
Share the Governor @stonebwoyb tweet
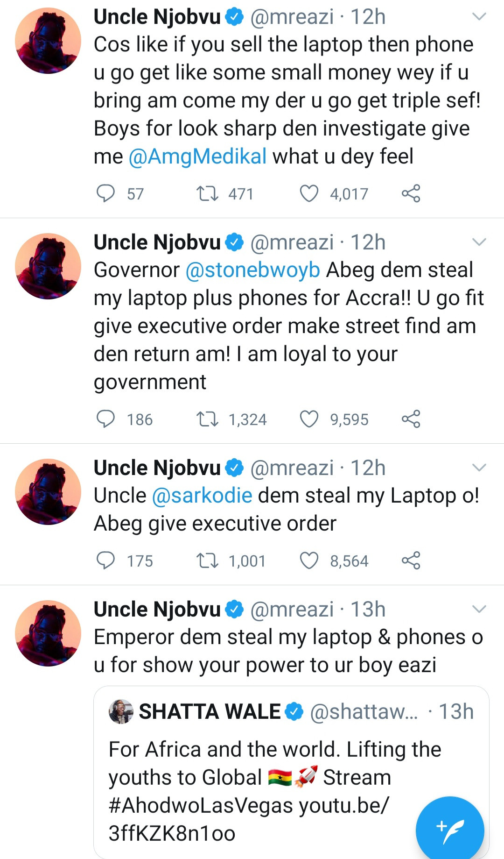tap(411, 419)
